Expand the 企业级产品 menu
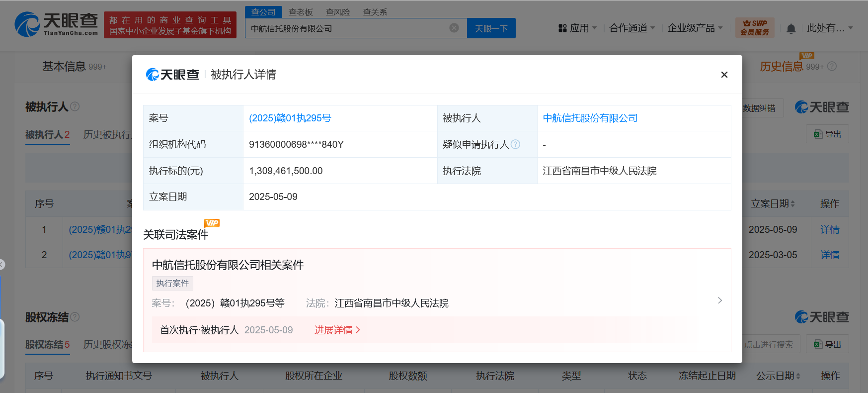Viewport: 868px width, 393px height. click(x=695, y=28)
